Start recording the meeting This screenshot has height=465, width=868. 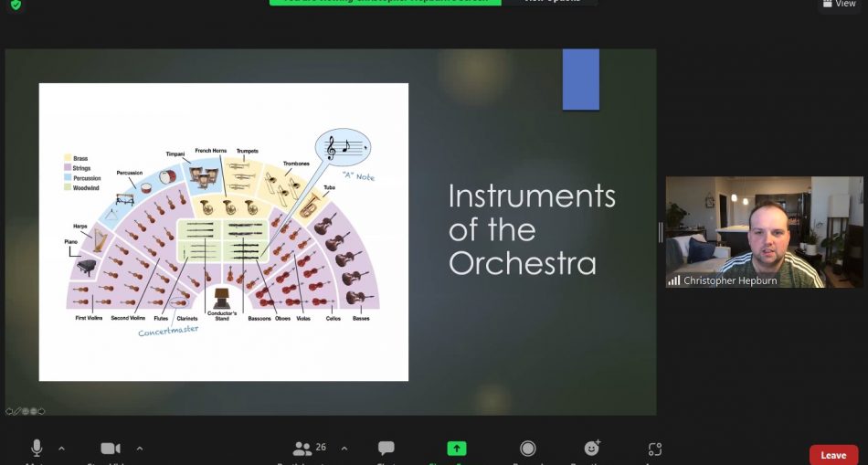pyautogui.click(x=528, y=449)
